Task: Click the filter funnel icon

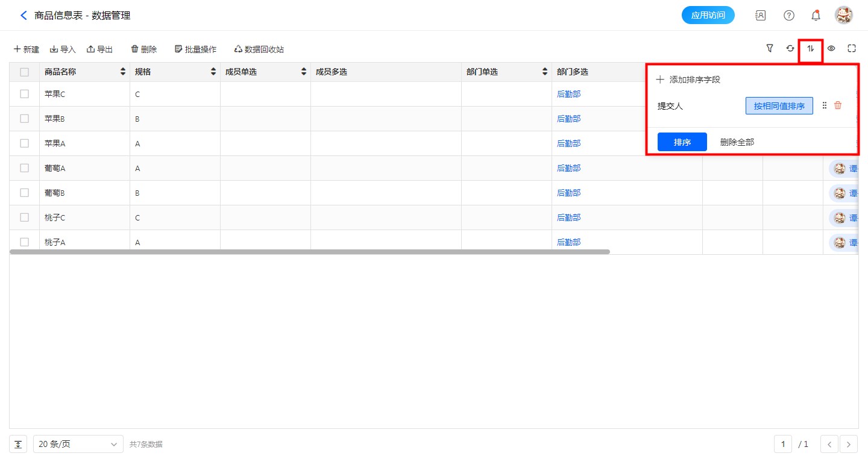Action: point(770,49)
